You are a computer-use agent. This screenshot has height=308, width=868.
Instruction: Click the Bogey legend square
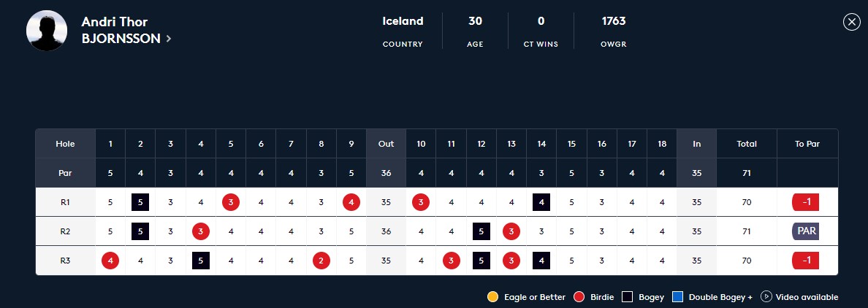(x=627, y=297)
